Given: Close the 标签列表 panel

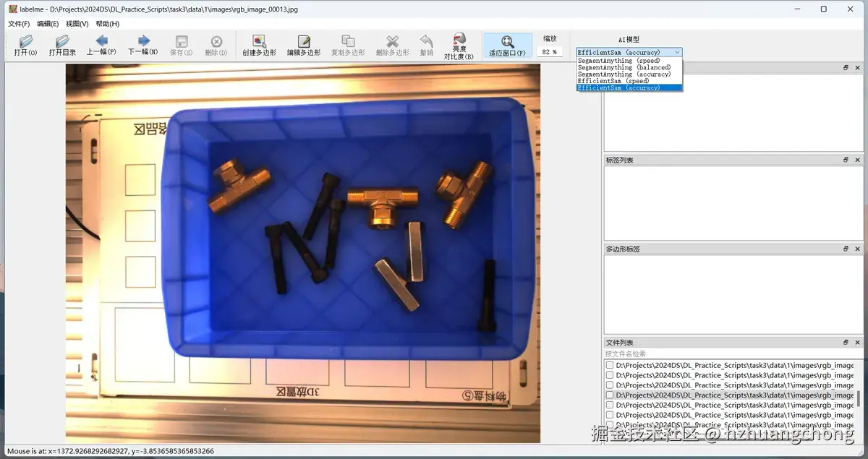Looking at the screenshot, I should coord(858,160).
